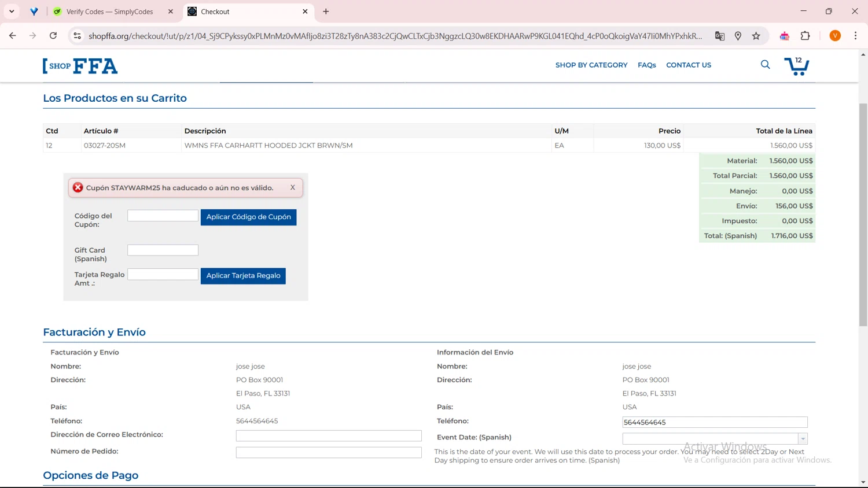Click the Event Date text field

pos(710,439)
